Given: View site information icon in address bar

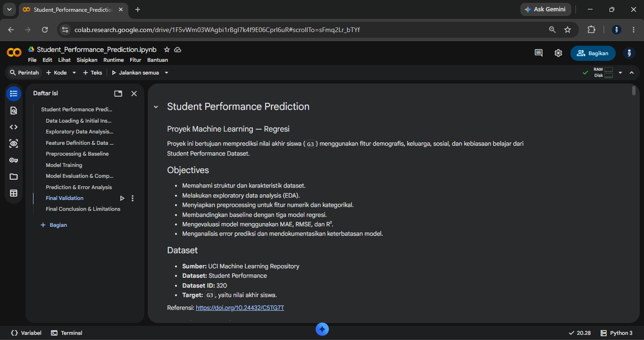Looking at the screenshot, I should [x=66, y=30].
